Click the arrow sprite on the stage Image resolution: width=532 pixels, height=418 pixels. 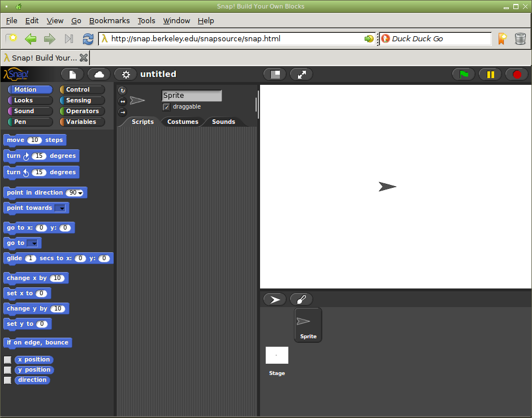click(387, 187)
